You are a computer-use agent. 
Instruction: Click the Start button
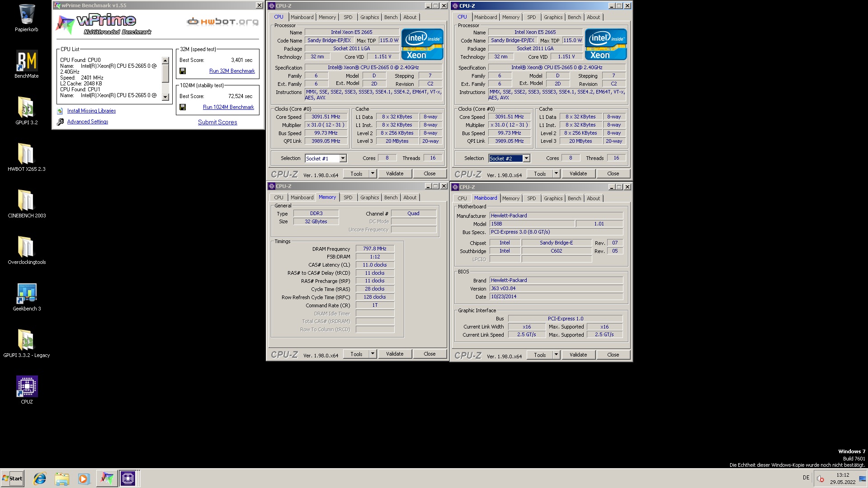click(x=12, y=479)
